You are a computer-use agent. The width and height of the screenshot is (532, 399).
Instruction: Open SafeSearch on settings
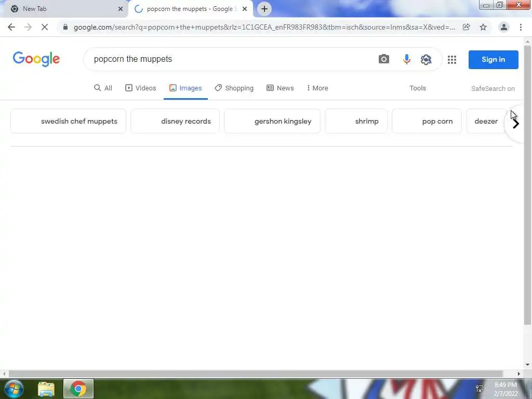click(493, 88)
